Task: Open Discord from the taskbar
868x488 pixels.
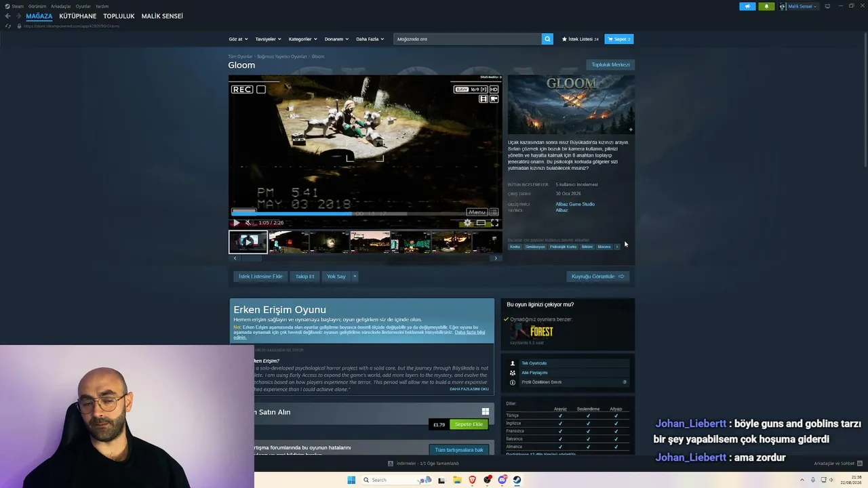Action: [502, 480]
